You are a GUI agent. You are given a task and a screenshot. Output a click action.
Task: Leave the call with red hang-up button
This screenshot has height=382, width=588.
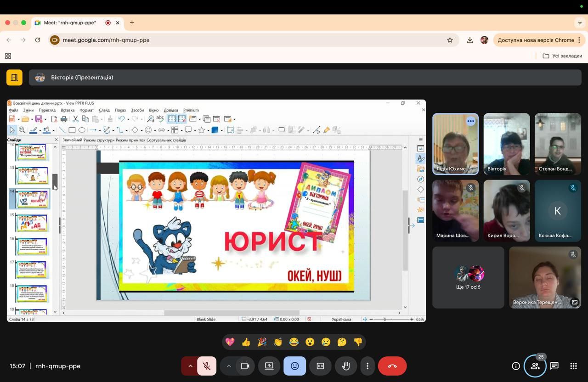[392, 366]
